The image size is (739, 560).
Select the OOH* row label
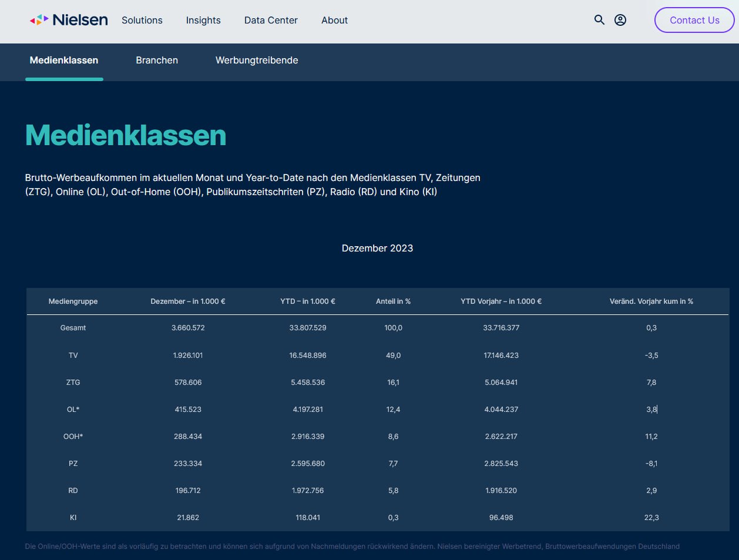(73, 437)
